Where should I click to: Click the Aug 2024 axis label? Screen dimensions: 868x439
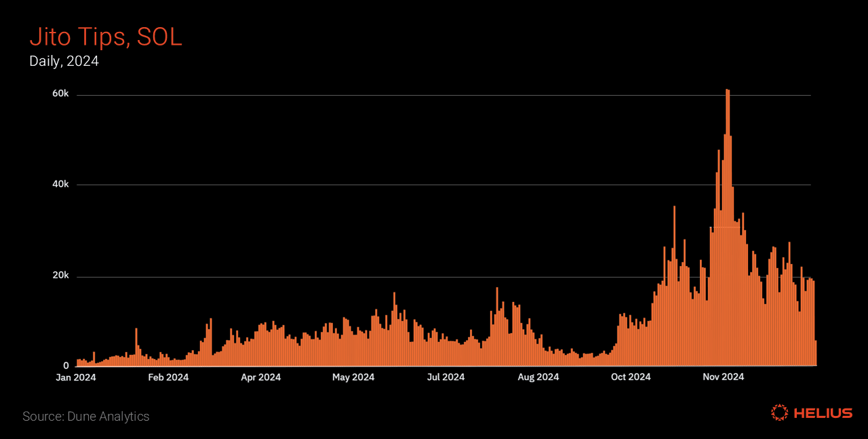(x=538, y=377)
